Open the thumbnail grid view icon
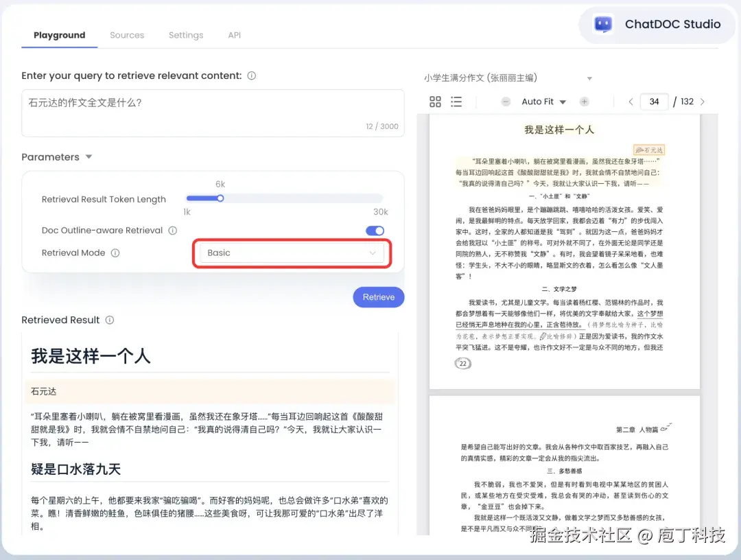The width and height of the screenshot is (741, 560). [435, 102]
